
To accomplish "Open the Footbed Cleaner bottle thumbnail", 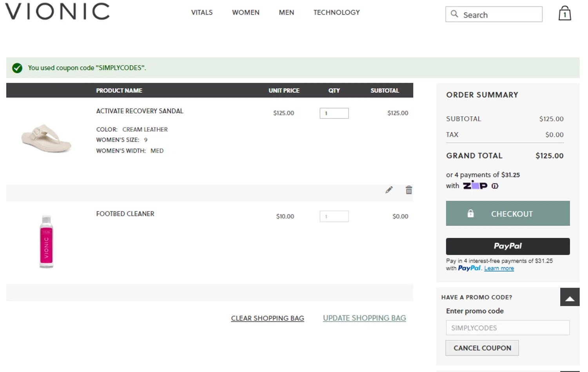I will pos(46,241).
